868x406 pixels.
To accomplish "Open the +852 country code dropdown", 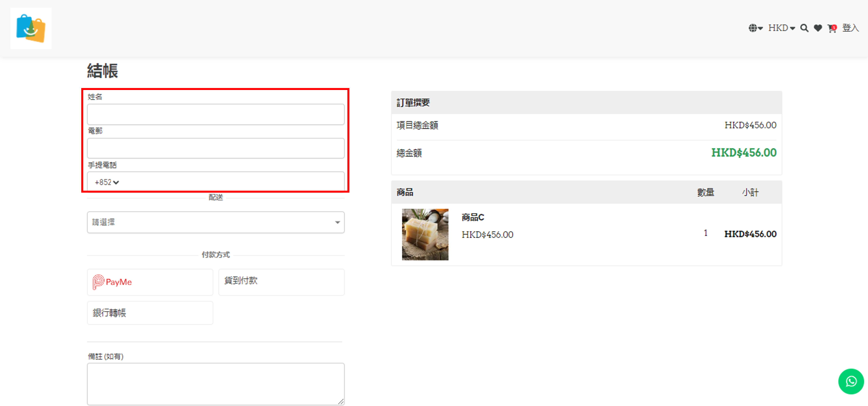I will (x=107, y=182).
